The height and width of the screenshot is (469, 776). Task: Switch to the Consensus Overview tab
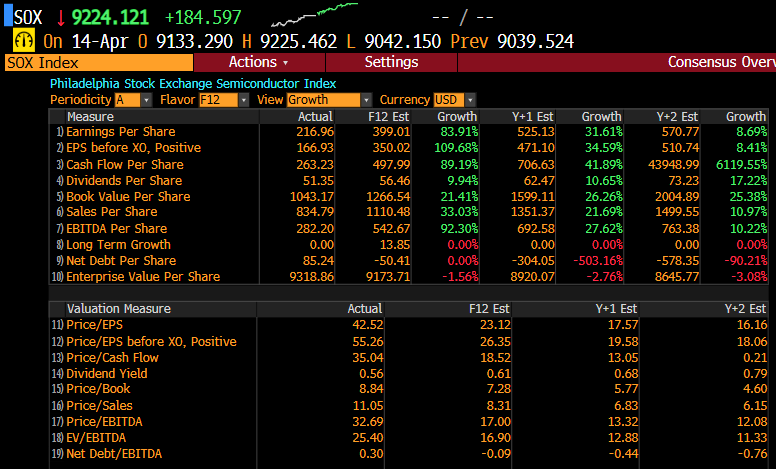720,62
